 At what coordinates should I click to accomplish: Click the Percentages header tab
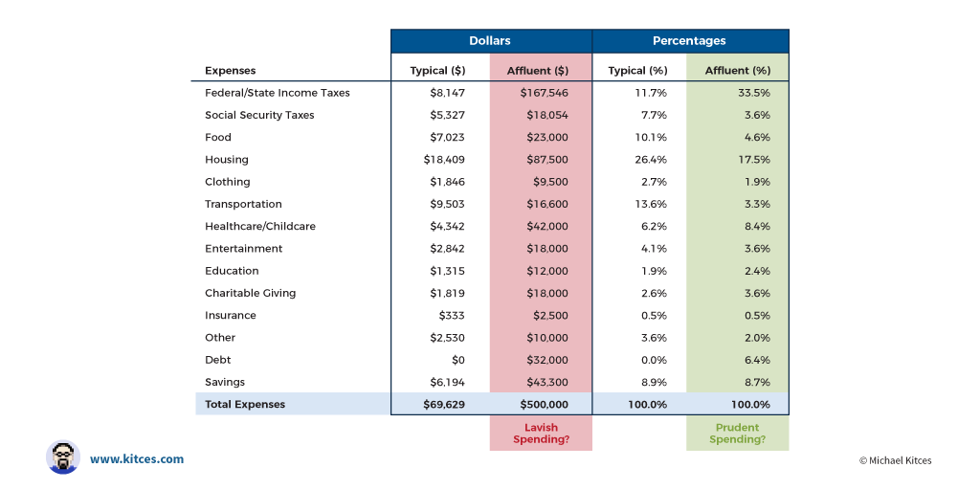tap(689, 41)
